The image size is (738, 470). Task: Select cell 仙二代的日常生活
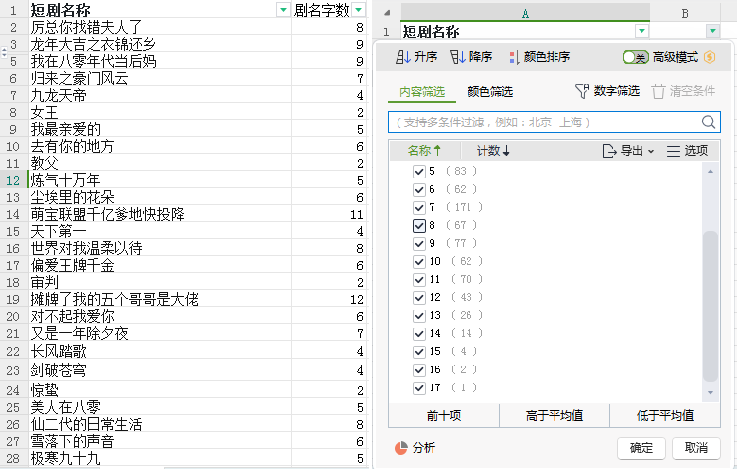pos(160,424)
